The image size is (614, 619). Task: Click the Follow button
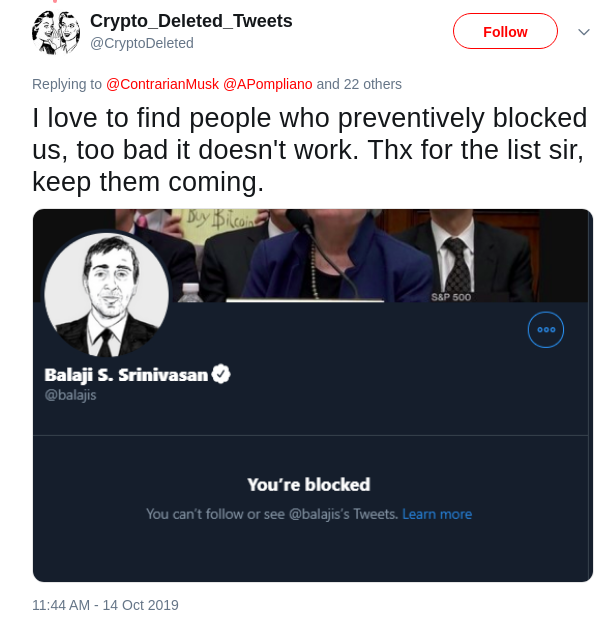pos(505,31)
